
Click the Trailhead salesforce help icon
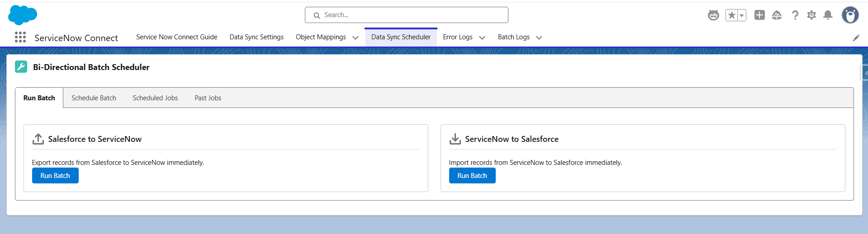pyautogui.click(x=777, y=15)
